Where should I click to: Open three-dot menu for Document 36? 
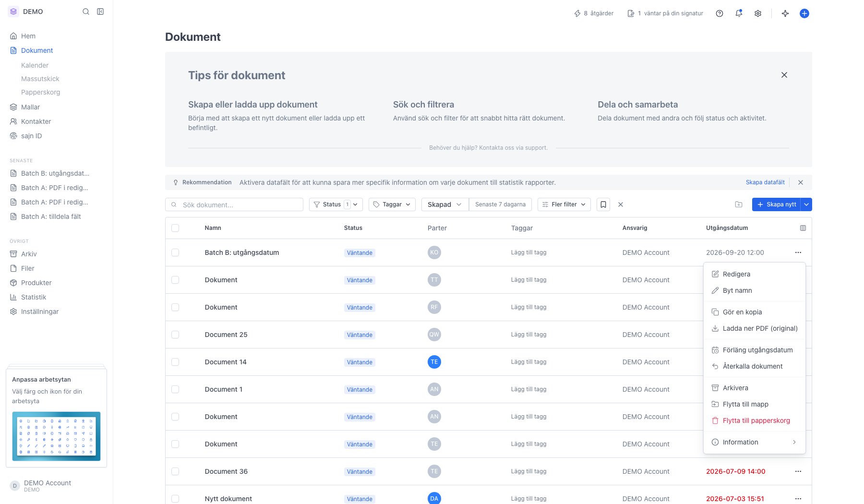click(x=798, y=471)
